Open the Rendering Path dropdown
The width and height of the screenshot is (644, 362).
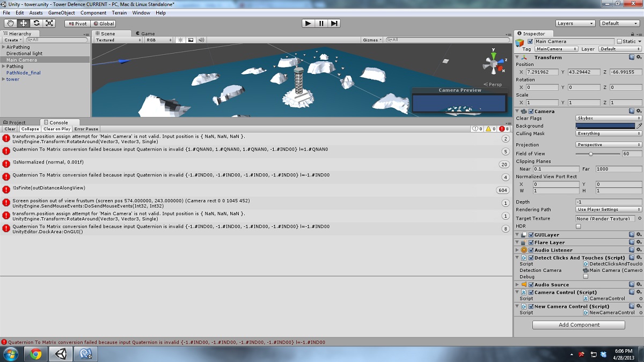click(609, 209)
